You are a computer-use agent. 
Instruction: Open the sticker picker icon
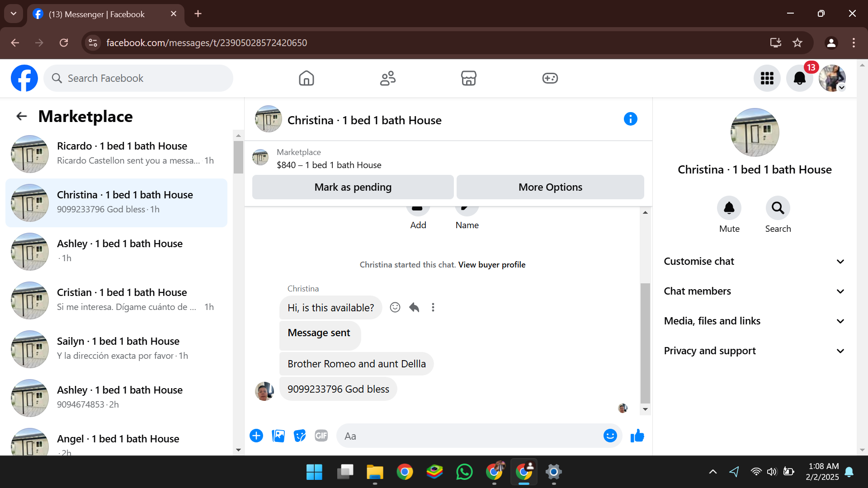click(300, 436)
